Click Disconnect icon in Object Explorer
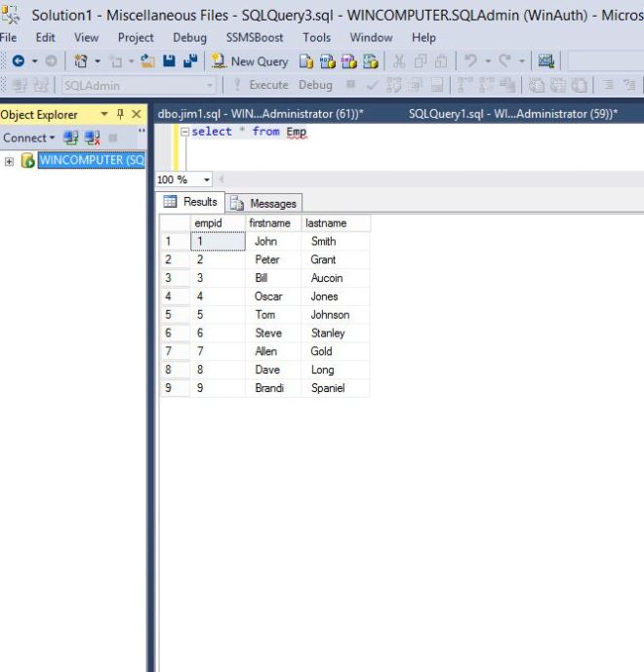The image size is (644, 672). point(92,138)
